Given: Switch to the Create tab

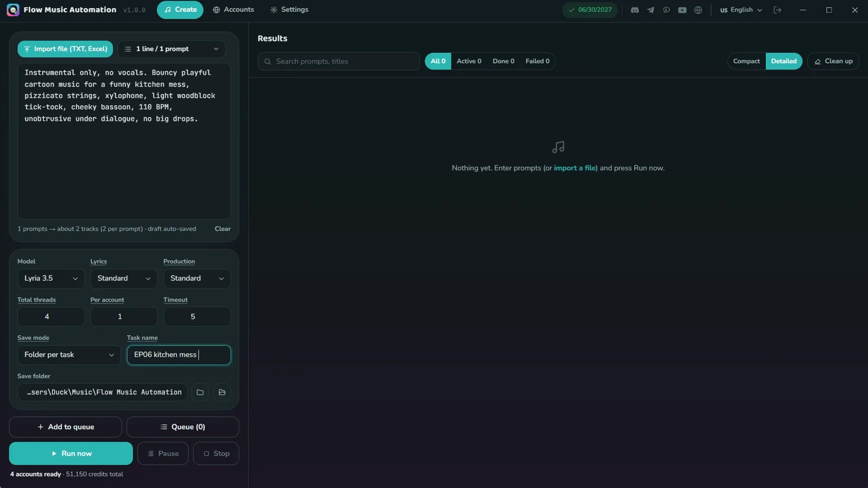Looking at the screenshot, I should (x=180, y=10).
